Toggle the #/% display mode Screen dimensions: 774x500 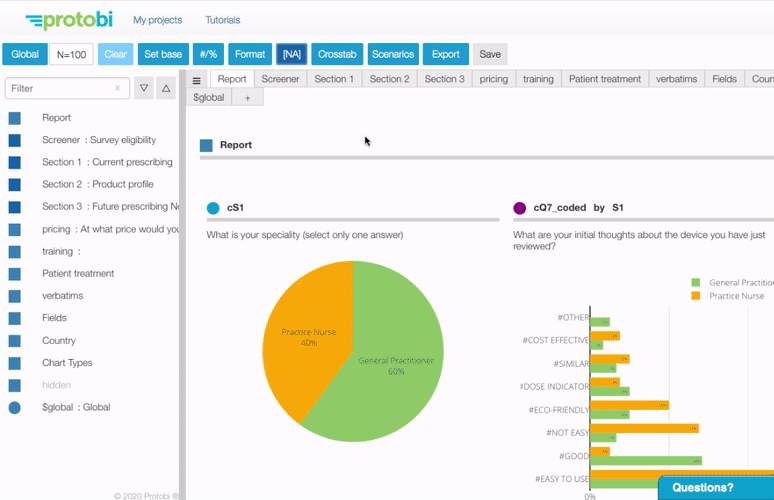point(209,54)
